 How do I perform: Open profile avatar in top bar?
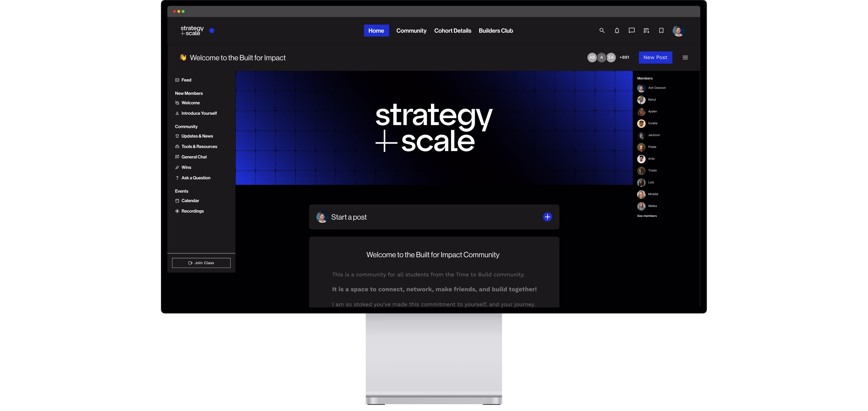click(678, 31)
